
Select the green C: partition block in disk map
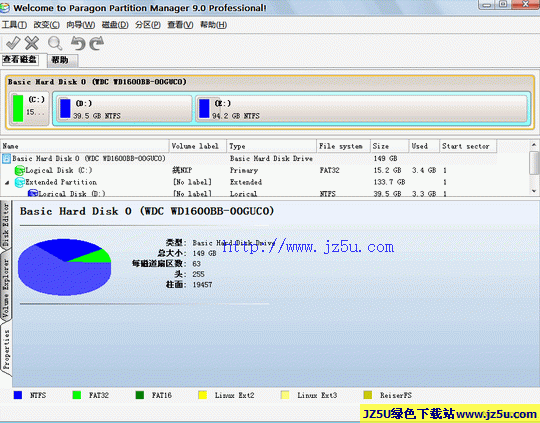29,109
